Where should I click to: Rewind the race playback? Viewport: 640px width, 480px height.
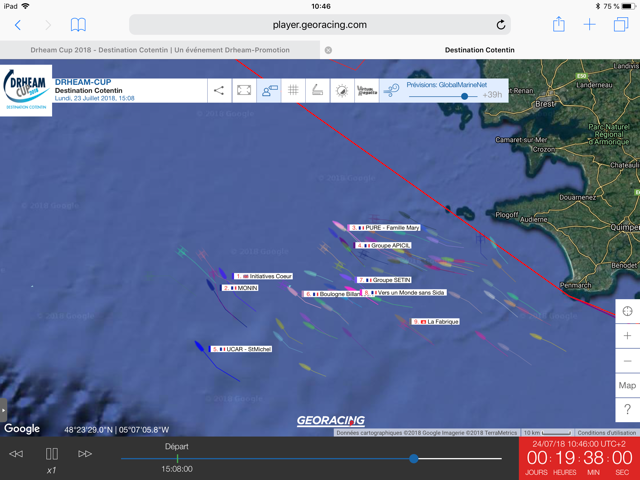coord(16,454)
